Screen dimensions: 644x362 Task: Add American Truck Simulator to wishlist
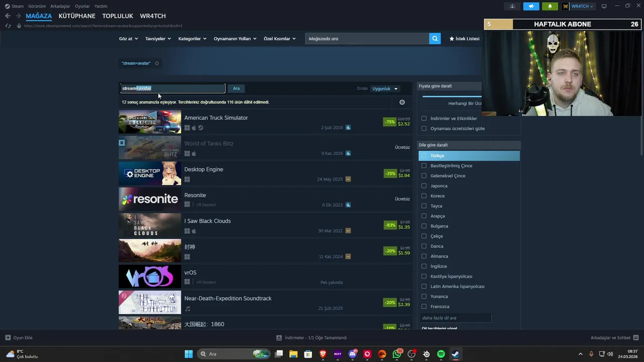click(348, 128)
